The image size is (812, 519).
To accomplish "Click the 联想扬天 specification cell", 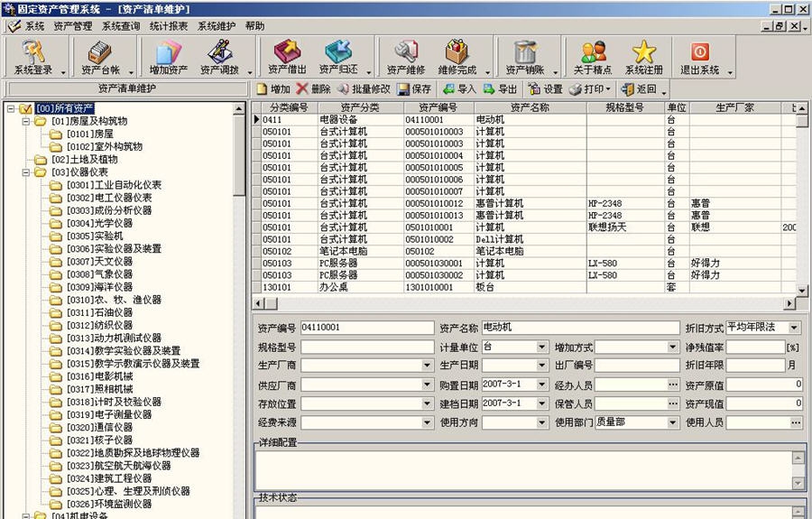I will click(x=625, y=227).
